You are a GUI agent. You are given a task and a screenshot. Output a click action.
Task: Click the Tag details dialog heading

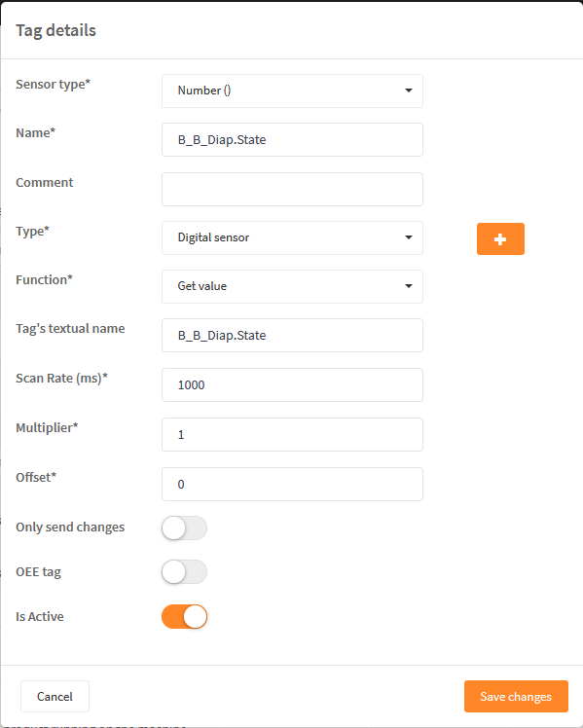click(x=55, y=30)
